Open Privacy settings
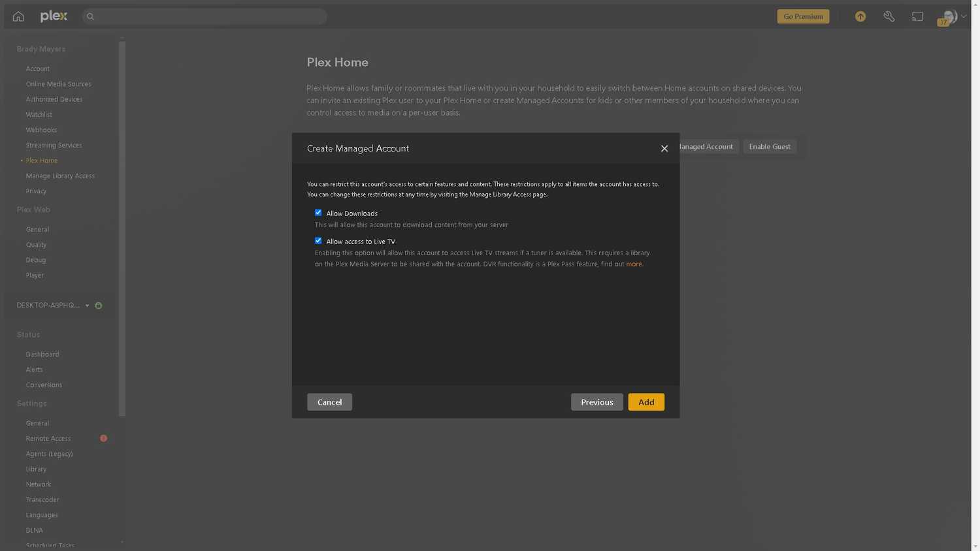This screenshot has width=980, height=551. (x=36, y=191)
